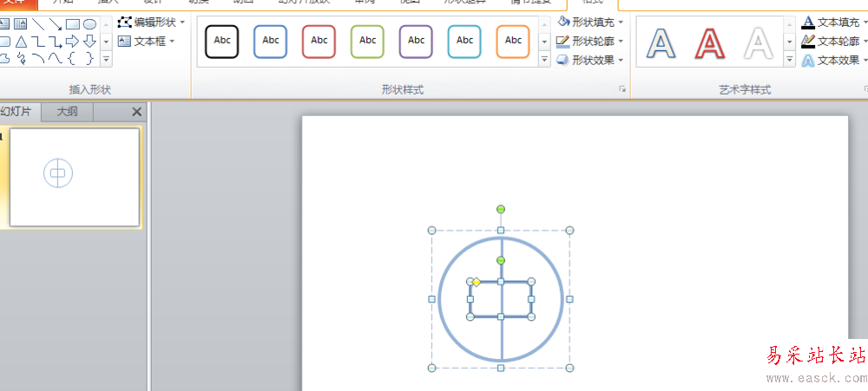
Task: Apply the red outline Abc shape style
Action: coord(319,42)
